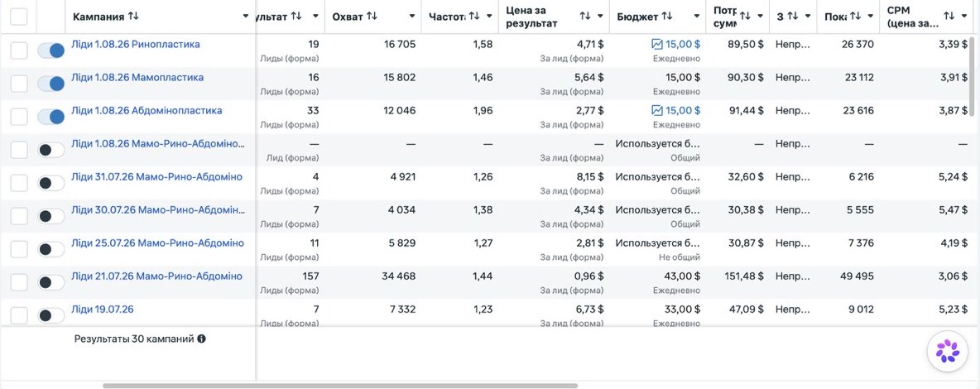
Task: Open dropdown arrow in Кампания column header
Action: coord(246,17)
